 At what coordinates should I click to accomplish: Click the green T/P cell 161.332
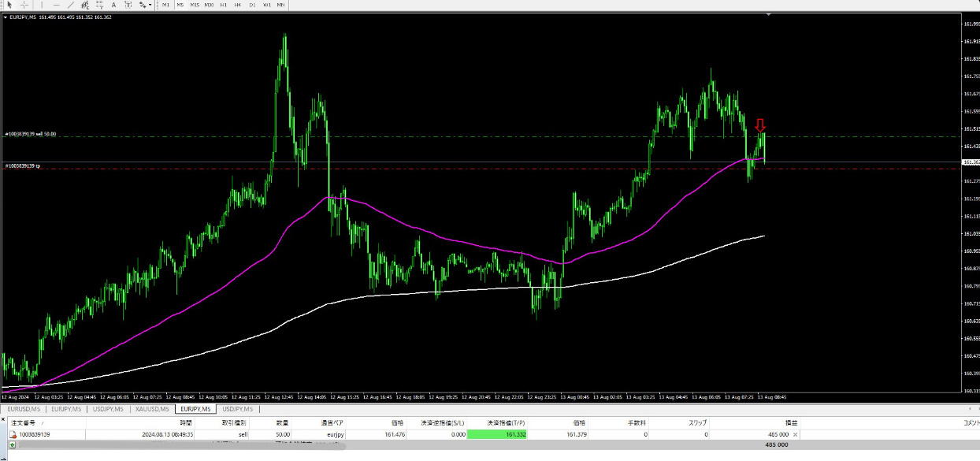[497, 434]
